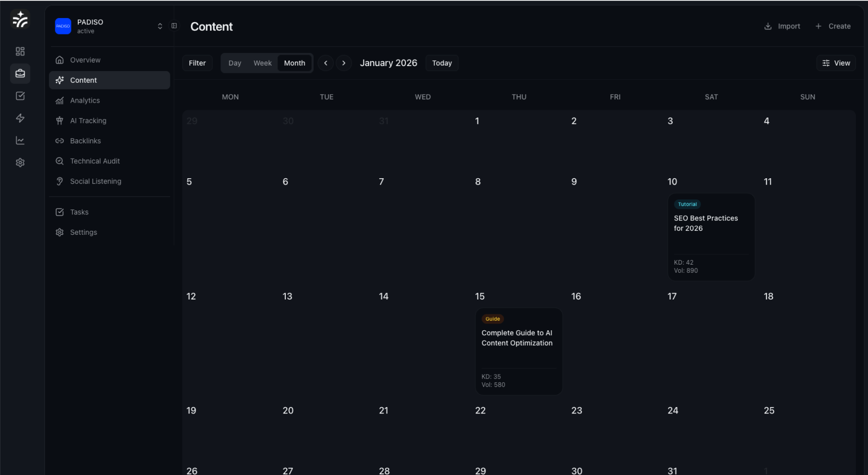
Task: Go to previous month using left chevron
Action: pos(325,63)
